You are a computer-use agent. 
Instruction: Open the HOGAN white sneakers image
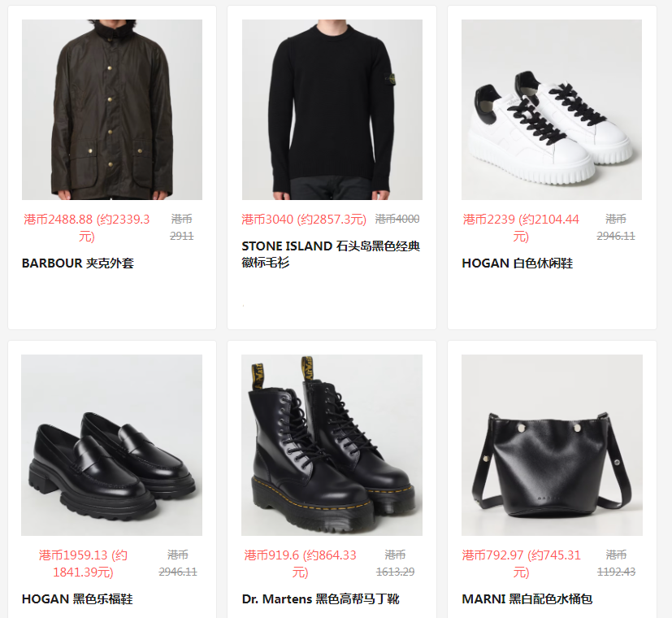point(552,109)
